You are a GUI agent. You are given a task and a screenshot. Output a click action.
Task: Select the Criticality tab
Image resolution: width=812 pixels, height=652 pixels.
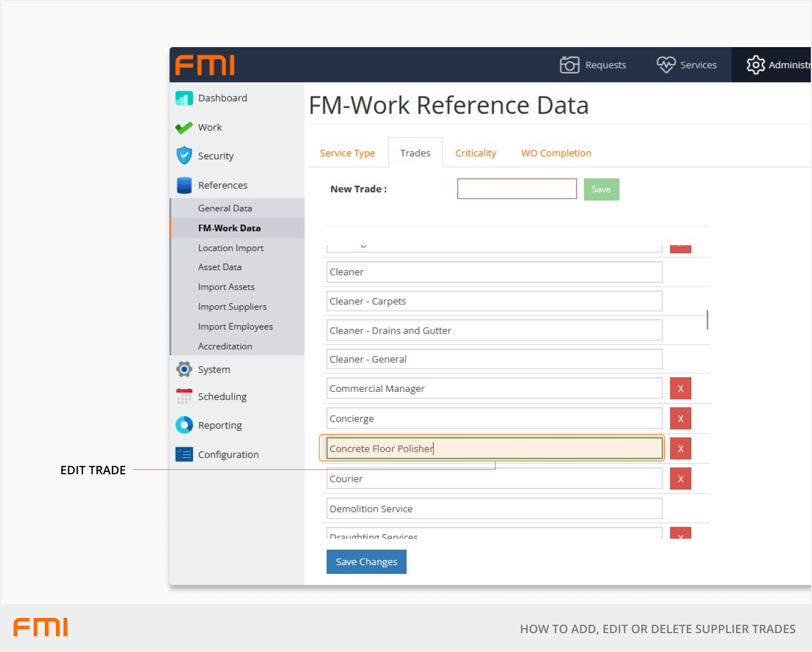[475, 153]
